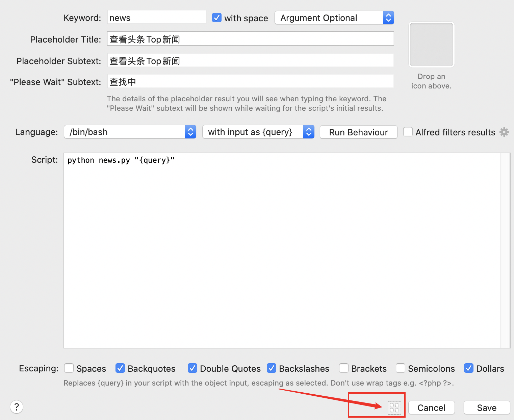Click the icon drop well
514x420 pixels.
click(431, 45)
